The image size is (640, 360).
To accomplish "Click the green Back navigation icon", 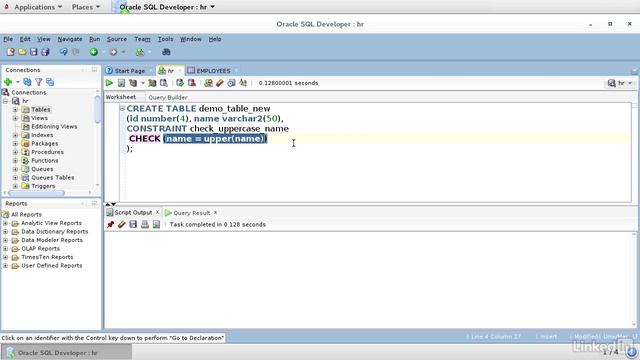I will 94,52.
